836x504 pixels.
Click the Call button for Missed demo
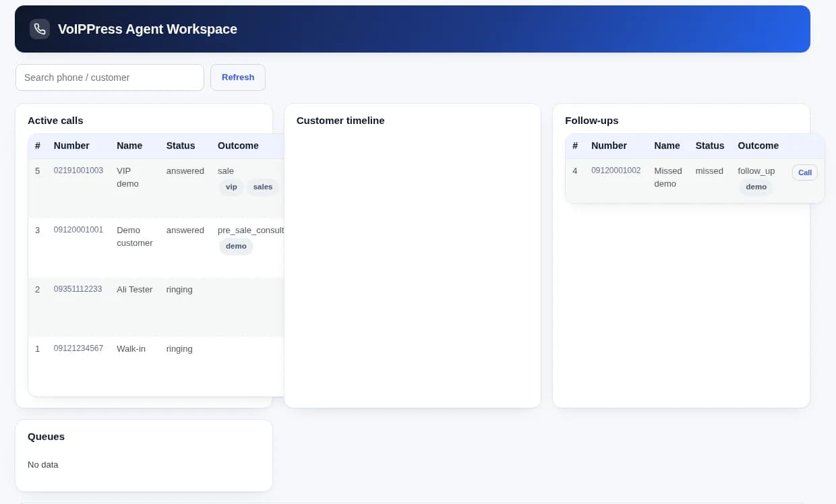click(805, 172)
